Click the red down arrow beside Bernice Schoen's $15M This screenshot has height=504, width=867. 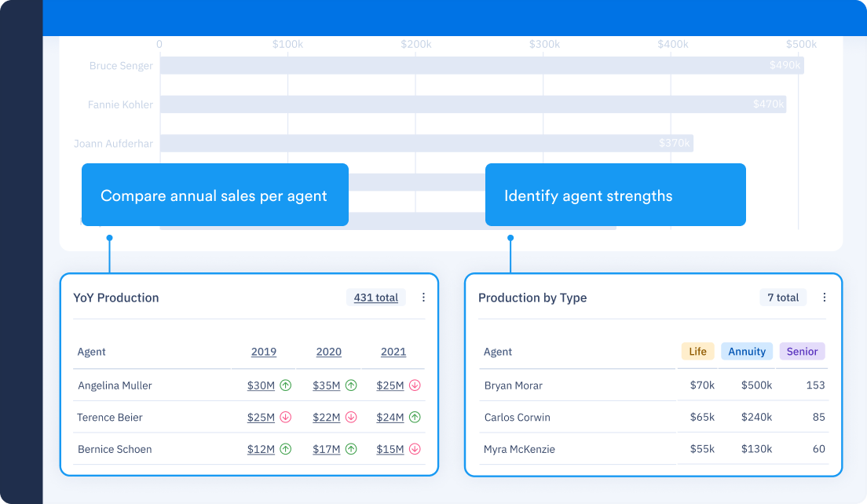click(x=415, y=448)
